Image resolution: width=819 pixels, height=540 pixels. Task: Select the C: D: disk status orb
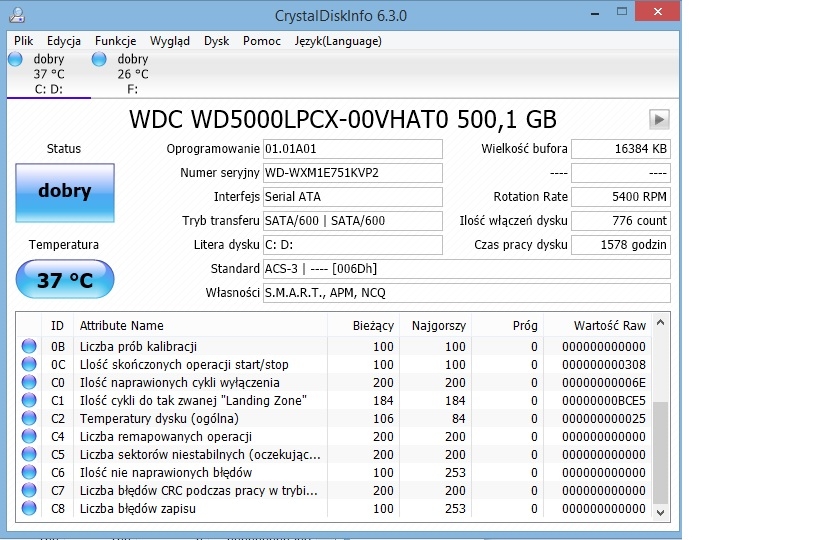pos(15,59)
